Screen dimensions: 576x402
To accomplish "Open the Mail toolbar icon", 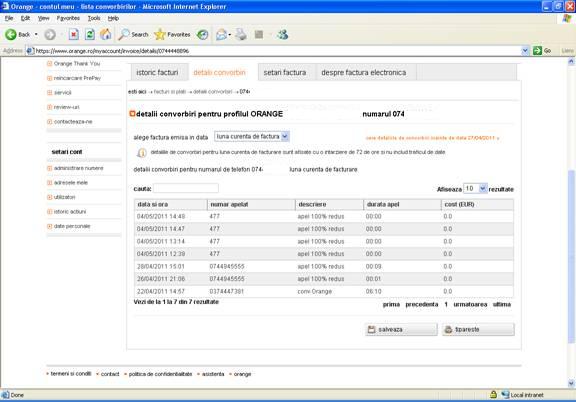I will point(222,35).
